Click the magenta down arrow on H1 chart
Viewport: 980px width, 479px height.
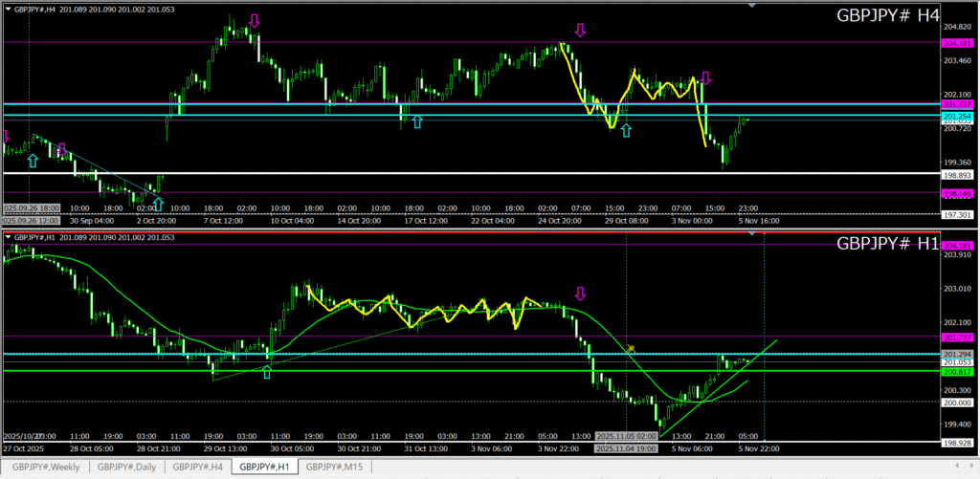(x=579, y=294)
